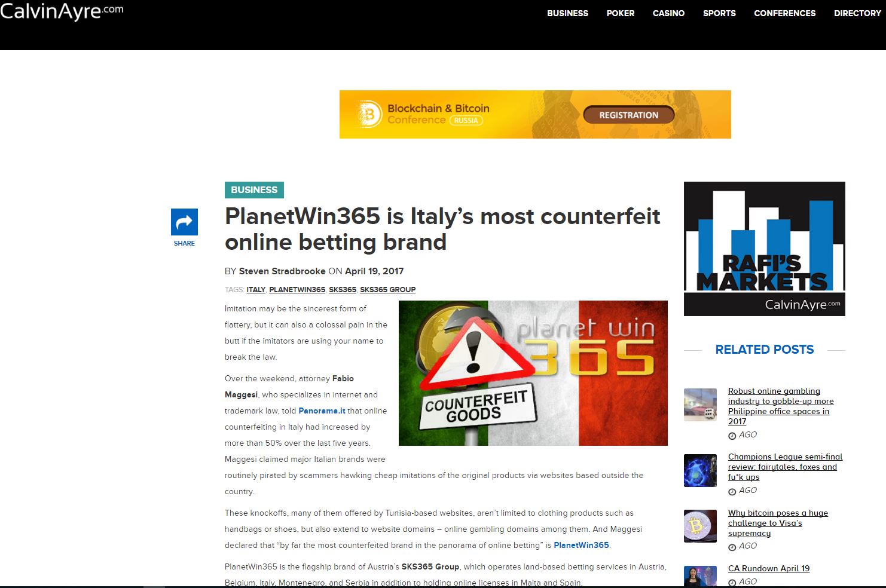Open Robust online gambling industry post

point(781,406)
